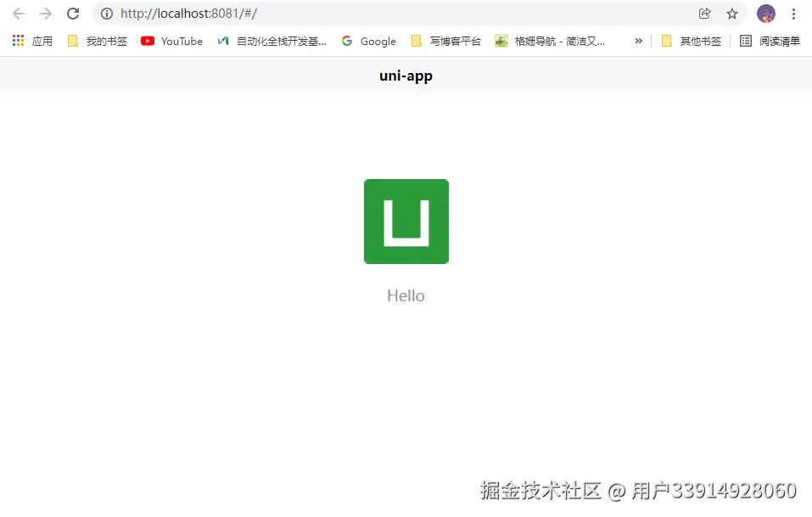Click the site information icon in the address bar

pos(107,14)
